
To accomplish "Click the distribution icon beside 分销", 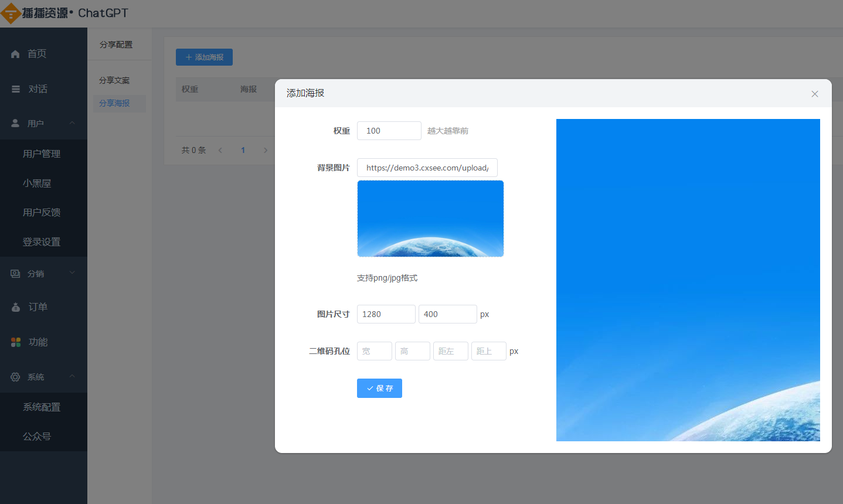I will [15, 274].
